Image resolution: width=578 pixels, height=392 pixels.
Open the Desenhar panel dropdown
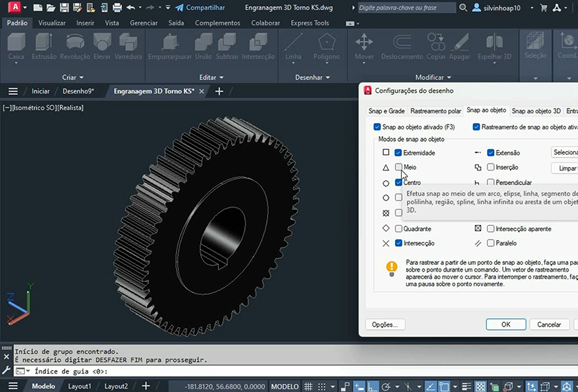(x=312, y=78)
